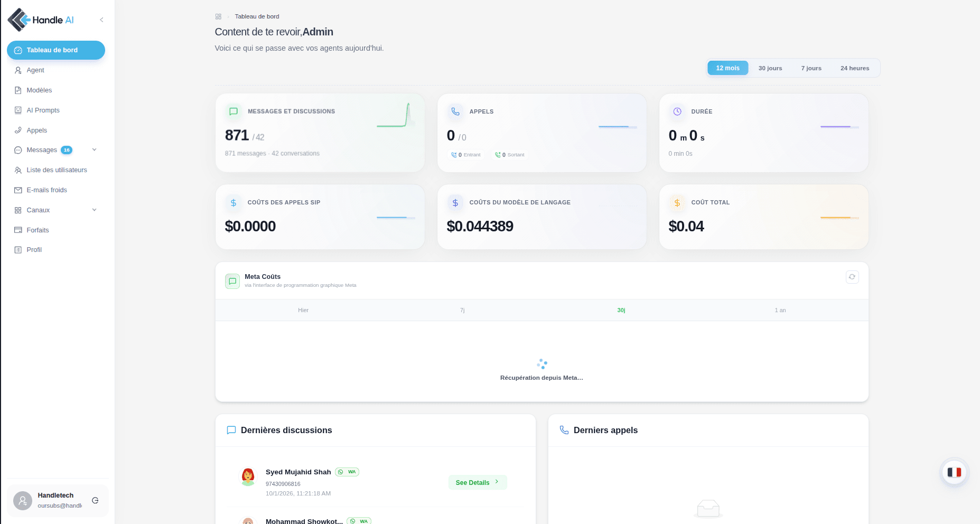The height and width of the screenshot is (524, 980).
Task: Click the Messages count badge 16
Action: click(67, 150)
